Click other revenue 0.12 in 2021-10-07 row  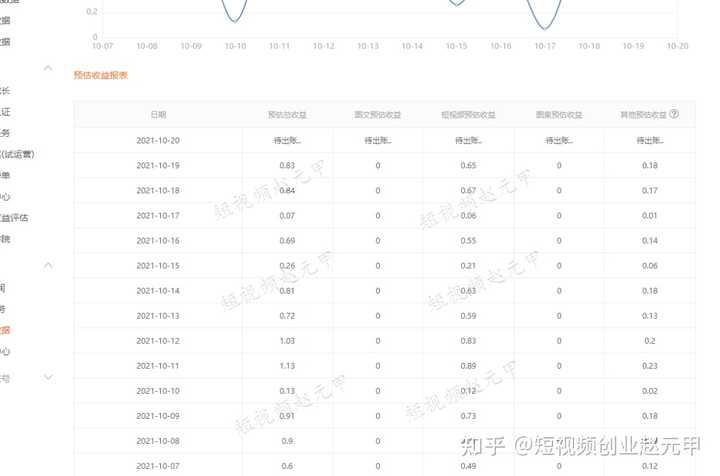(x=650, y=466)
